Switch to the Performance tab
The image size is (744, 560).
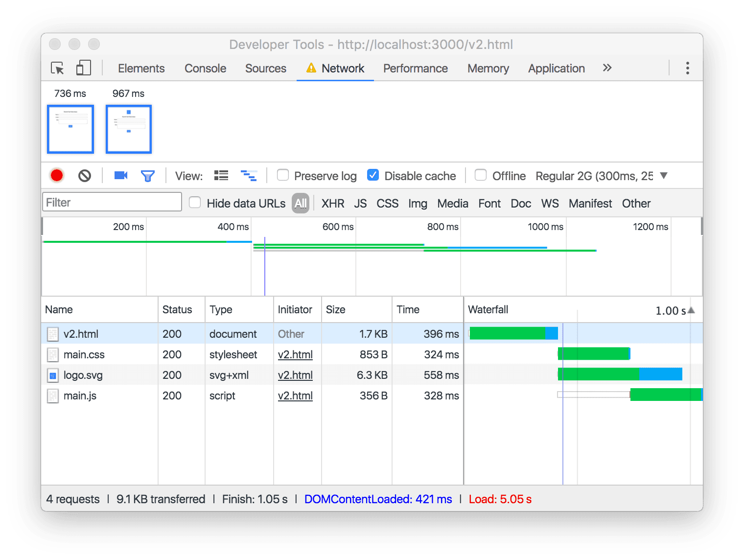click(416, 68)
